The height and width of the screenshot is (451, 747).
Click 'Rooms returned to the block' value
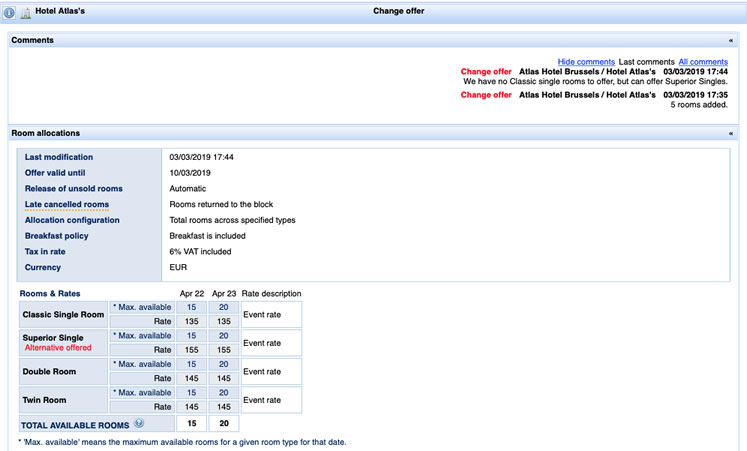pos(222,204)
